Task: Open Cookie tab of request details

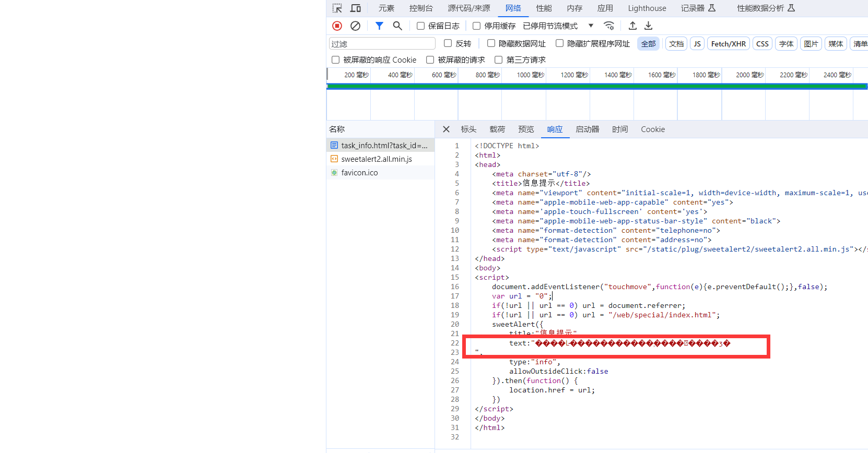Action: (x=653, y=129)
